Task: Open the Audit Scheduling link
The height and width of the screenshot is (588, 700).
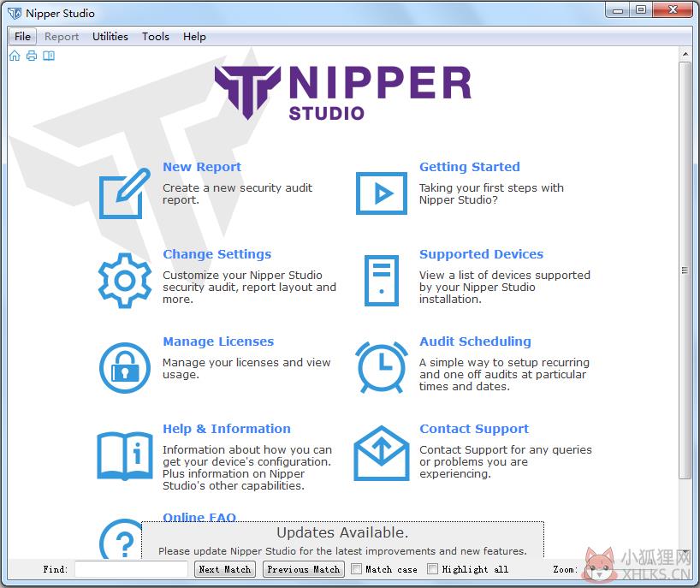Action: click(476, 342)
